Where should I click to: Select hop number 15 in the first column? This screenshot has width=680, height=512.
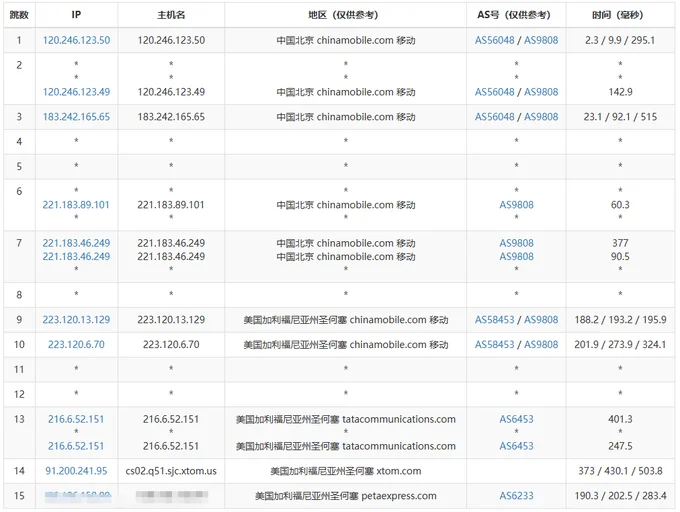click(x=19, y=496)
